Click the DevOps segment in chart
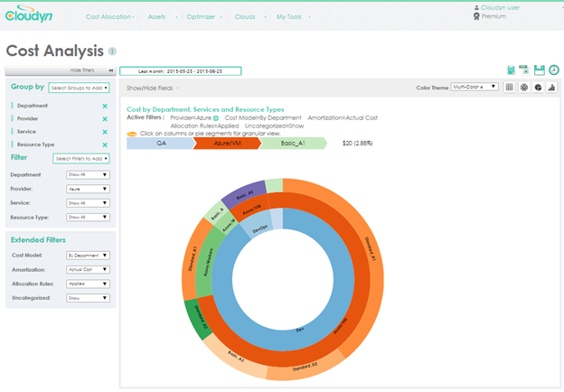564x392 pixels. click(x=259, y=229)
